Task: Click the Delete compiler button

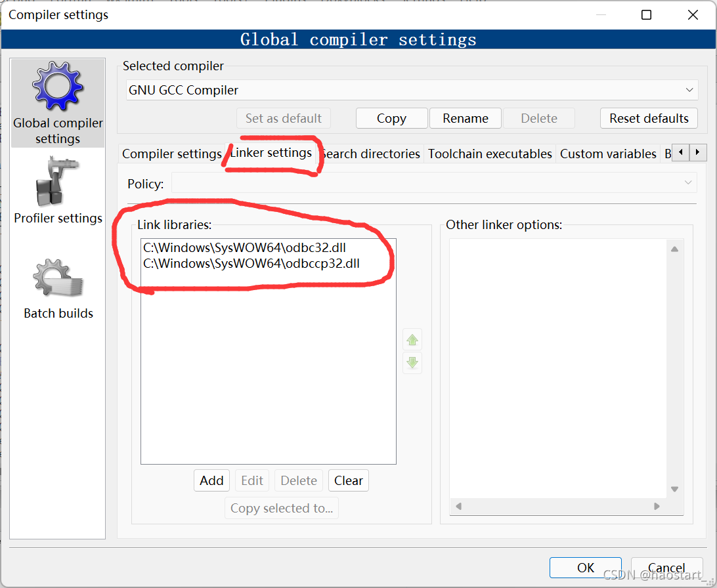Action: pyautogui.click(x=539, y=118)
